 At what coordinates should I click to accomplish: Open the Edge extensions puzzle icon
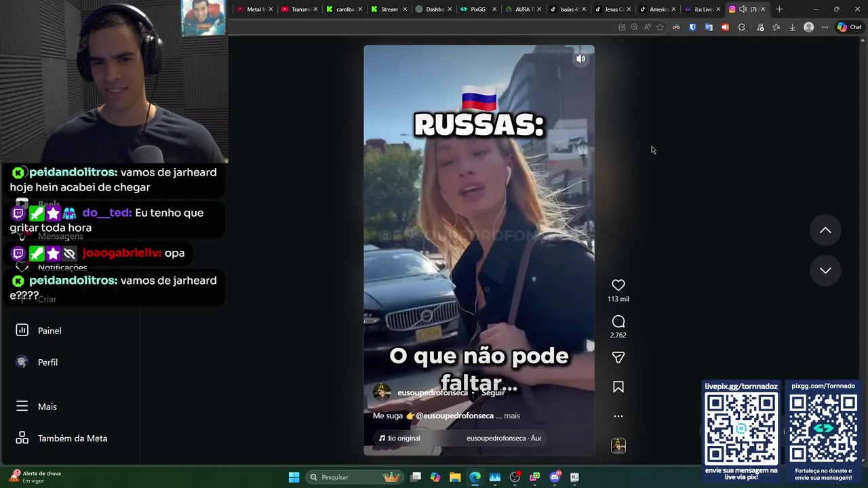(x=741, y=27)
